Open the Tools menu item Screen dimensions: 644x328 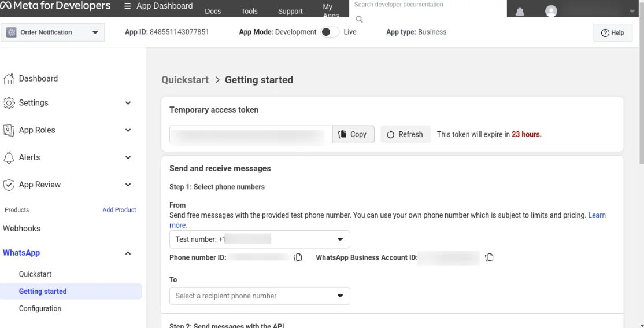249,11
